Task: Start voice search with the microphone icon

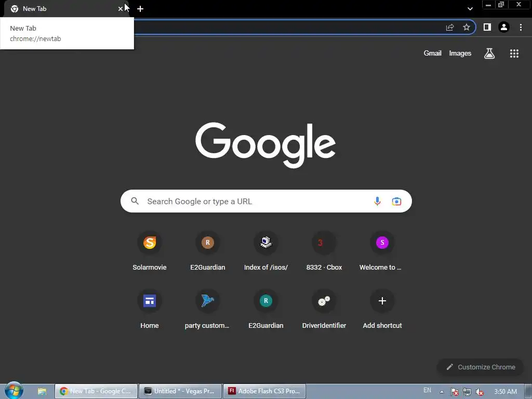Action: [x=377, y=201]
